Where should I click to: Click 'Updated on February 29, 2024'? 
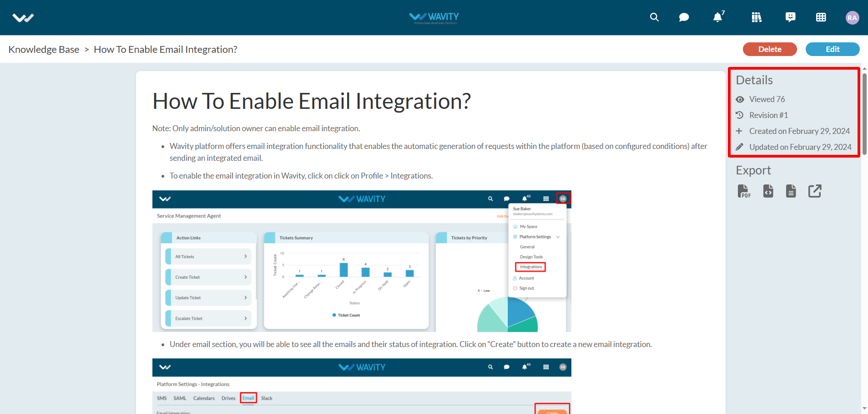click(x=800, y=147)
